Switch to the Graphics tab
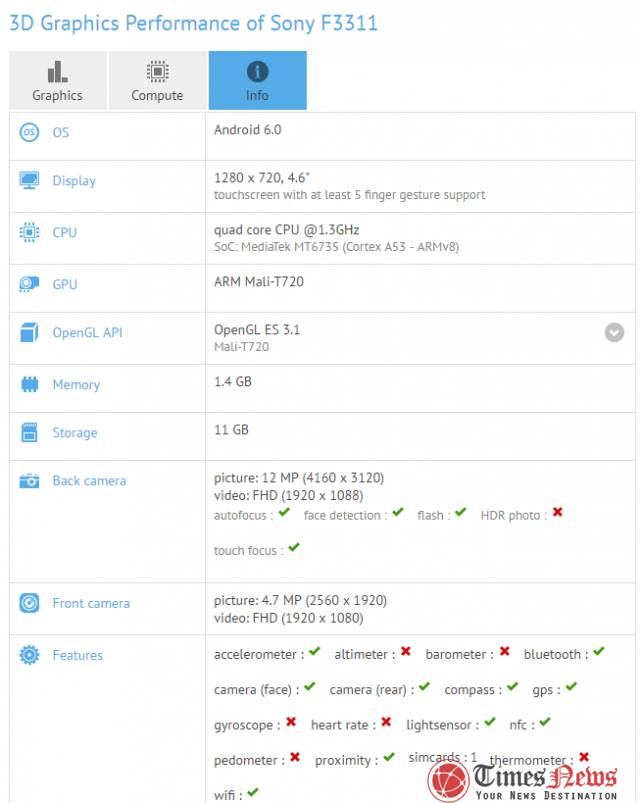Screen dimensions: 640x803 pyautogui.click(x=57, y=80)
